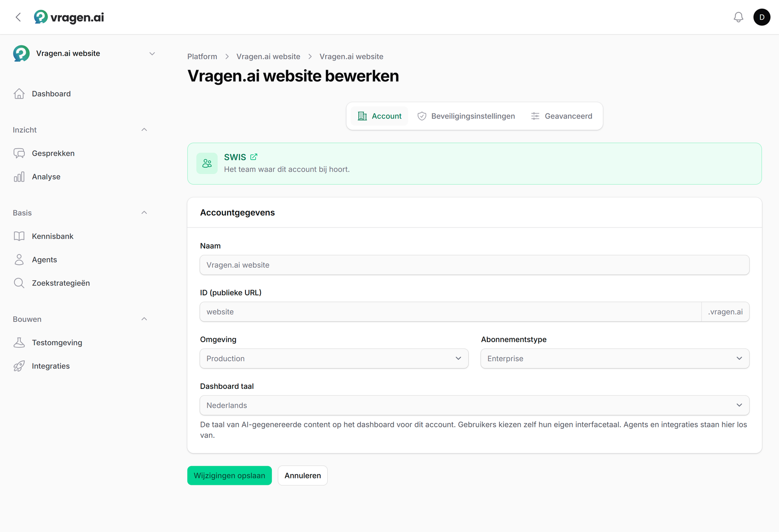The image size is (779, 532).
Task: Click the team users icon in SWIS banner
Action: (x=207, y=163)
